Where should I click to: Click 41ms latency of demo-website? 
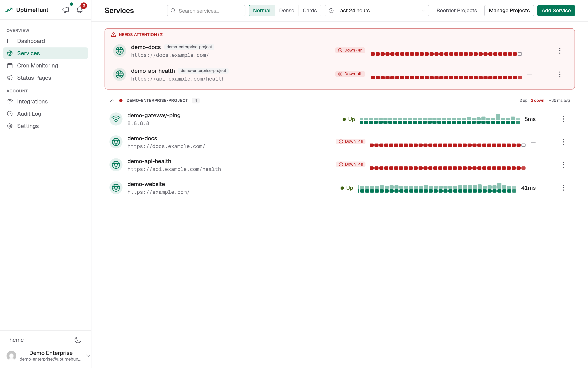coord(528,188)
